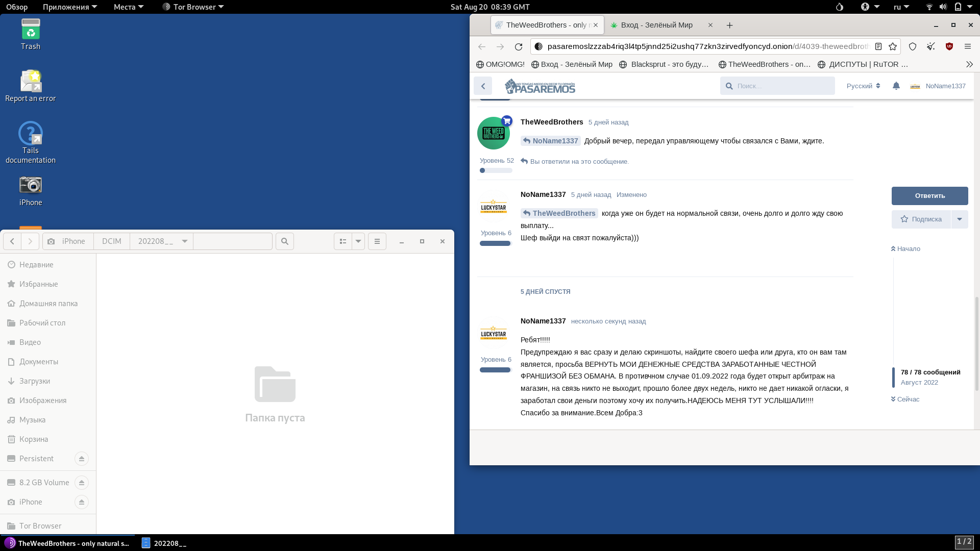This screenshot has height=551, width=980.
Task: Show more bookmarks with chevron icon
Action: [969, 64]
